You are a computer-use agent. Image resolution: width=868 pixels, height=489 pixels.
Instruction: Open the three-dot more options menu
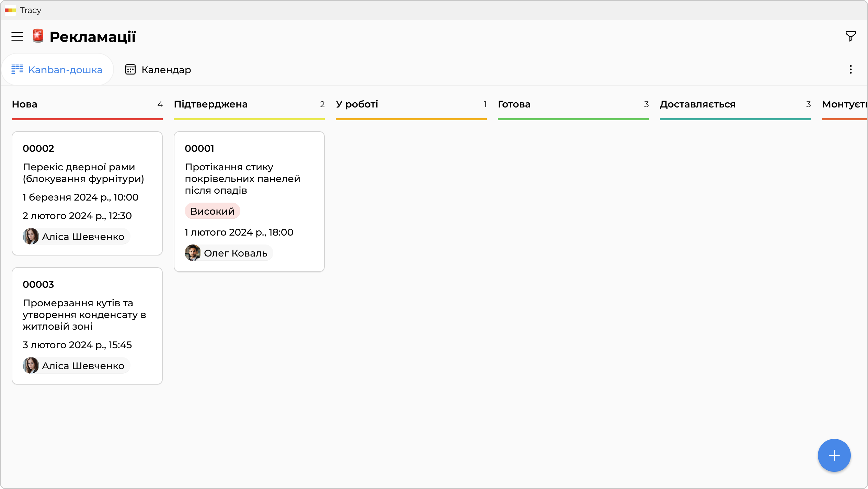(x=850, y=70)
